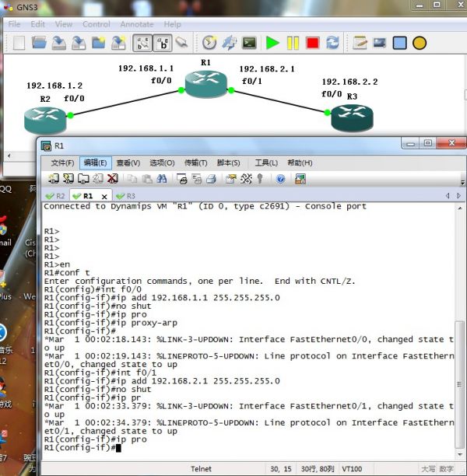
Task: Click Disconnect red X icon in terminal
Action: pyautogui.click(x=113, y=179)
